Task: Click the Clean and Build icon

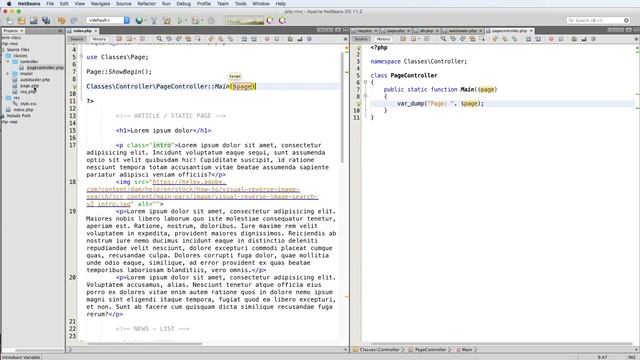Action: pyautogui.click(x=167, y=20)
